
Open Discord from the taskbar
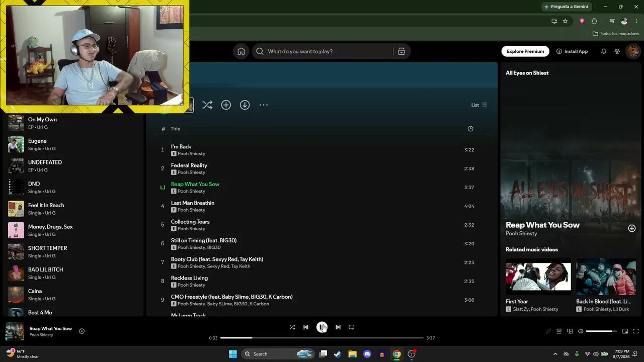point(367,354)
